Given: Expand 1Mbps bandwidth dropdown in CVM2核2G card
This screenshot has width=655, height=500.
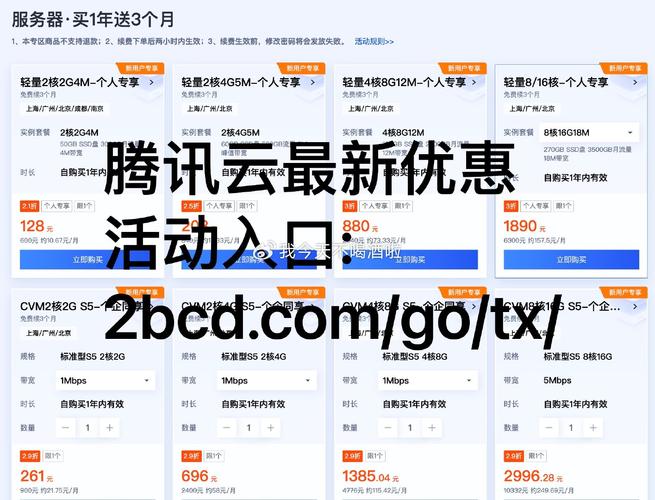Looking at the screenshot, I should point(105,381).
